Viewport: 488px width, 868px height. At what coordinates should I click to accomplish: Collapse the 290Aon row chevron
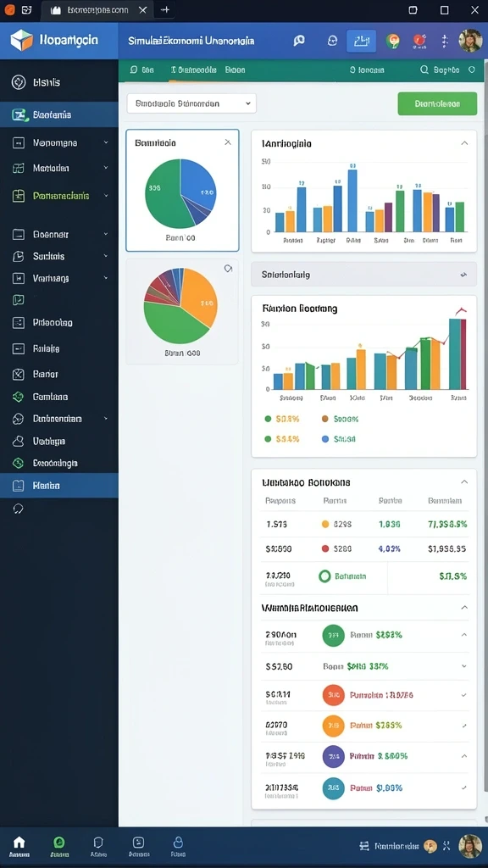(464, 635)
